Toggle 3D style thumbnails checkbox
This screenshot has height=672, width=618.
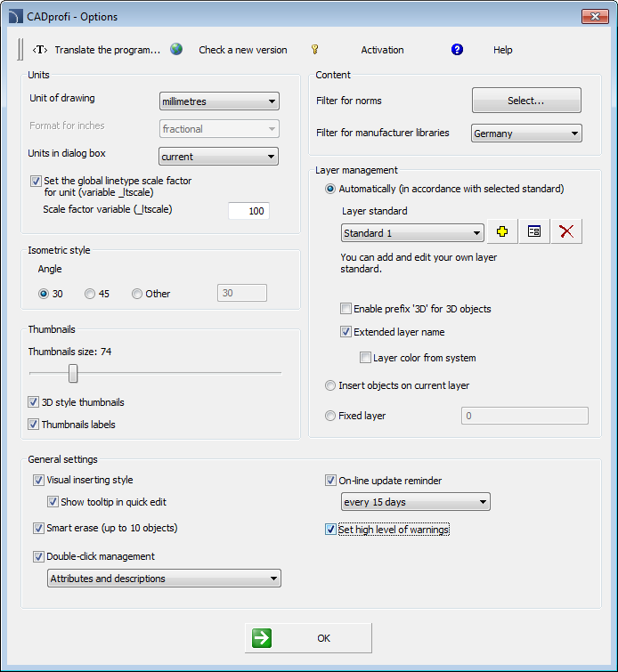(x=34, y=402)
